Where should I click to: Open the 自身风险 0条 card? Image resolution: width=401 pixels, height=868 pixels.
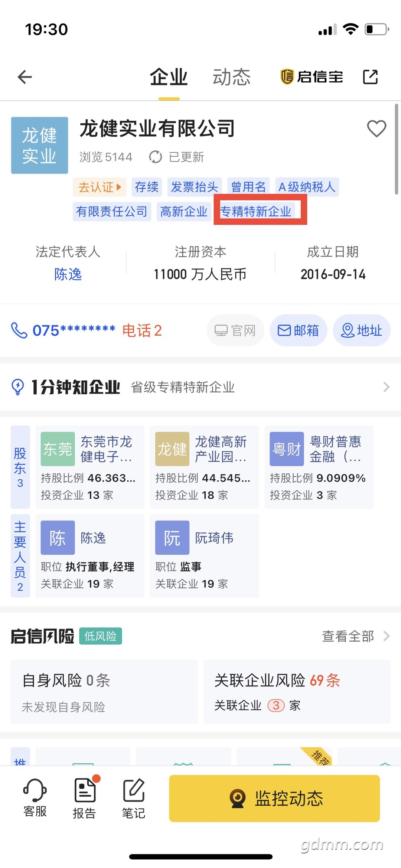(x=104, y=692)
